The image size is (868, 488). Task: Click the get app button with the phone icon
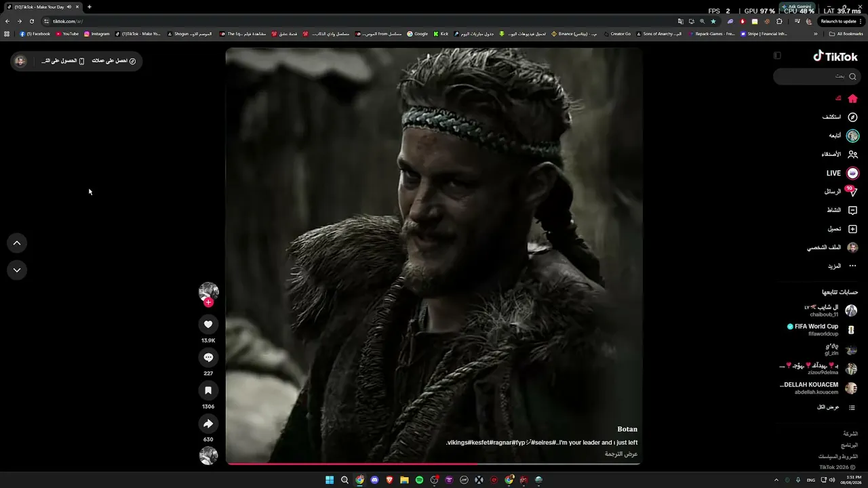pos(63,61)
